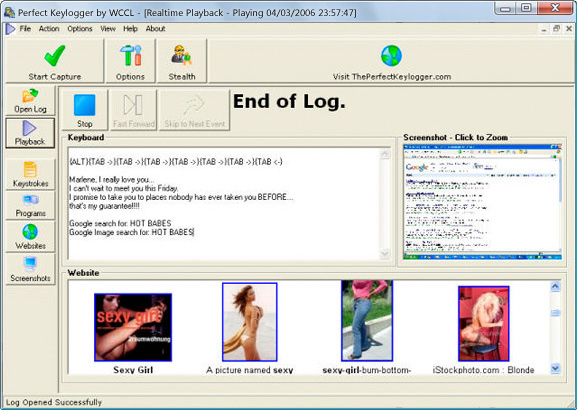Open the Action menu

tap(49, 29)
